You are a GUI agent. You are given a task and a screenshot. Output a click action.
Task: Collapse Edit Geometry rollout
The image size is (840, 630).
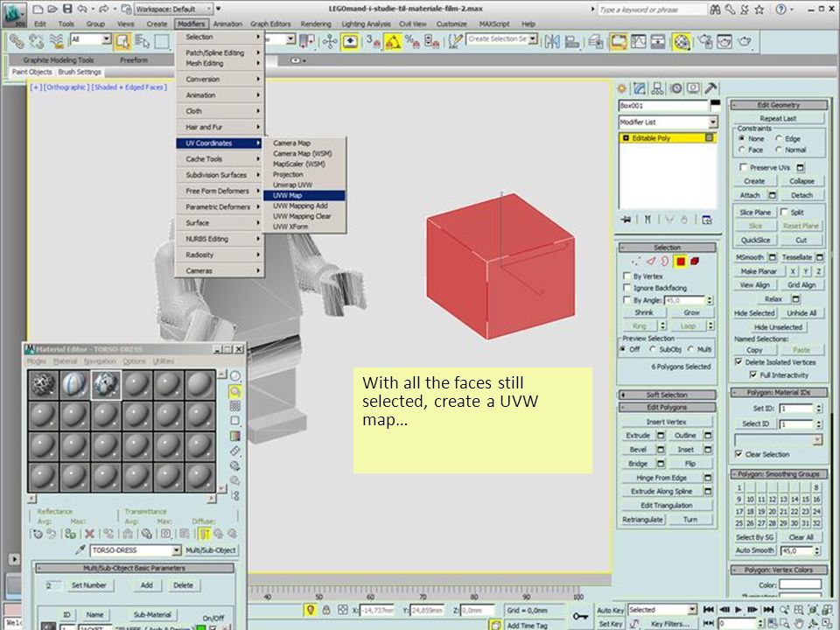(x=779, y=105)
